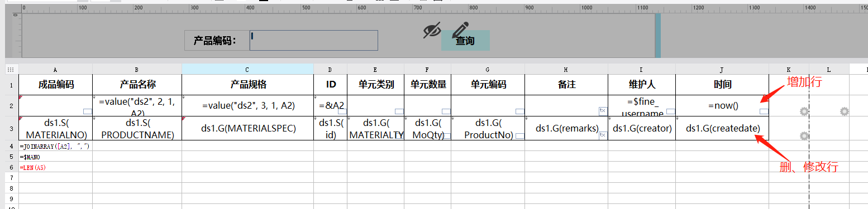Toggle the hidden-eye icon in parameter pane
868x209 pixels.
click(x=432, y=30)
